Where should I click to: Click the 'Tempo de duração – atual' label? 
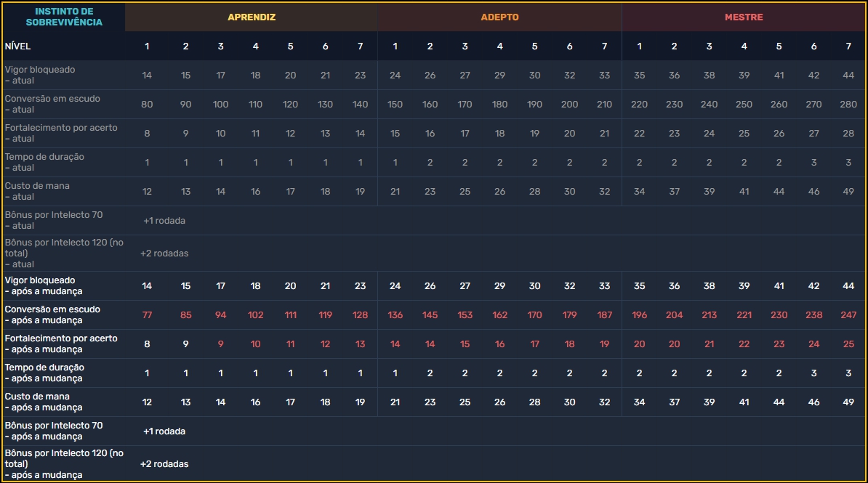point(44,162)
